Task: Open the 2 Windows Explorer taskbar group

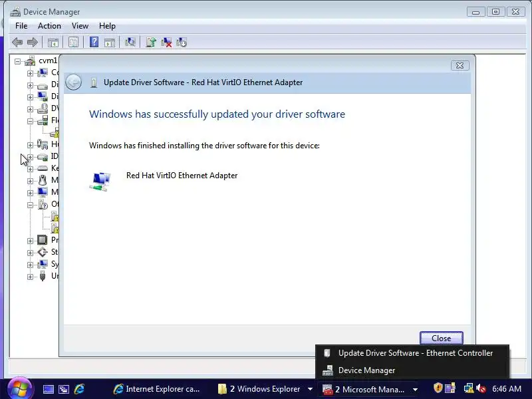Action: (265, 389)
